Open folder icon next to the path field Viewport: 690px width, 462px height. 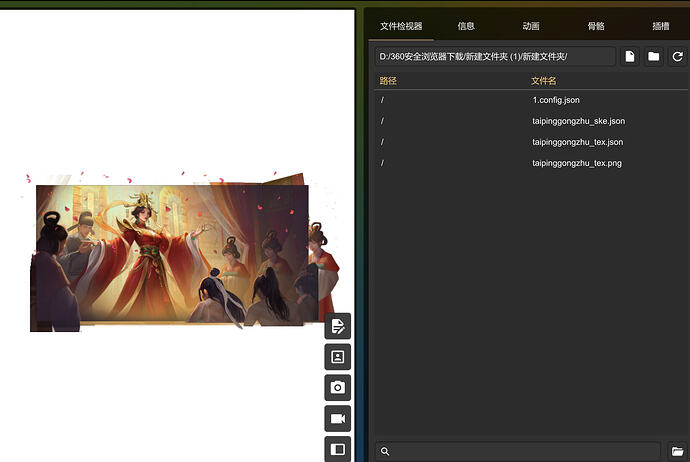coord(653,56)
